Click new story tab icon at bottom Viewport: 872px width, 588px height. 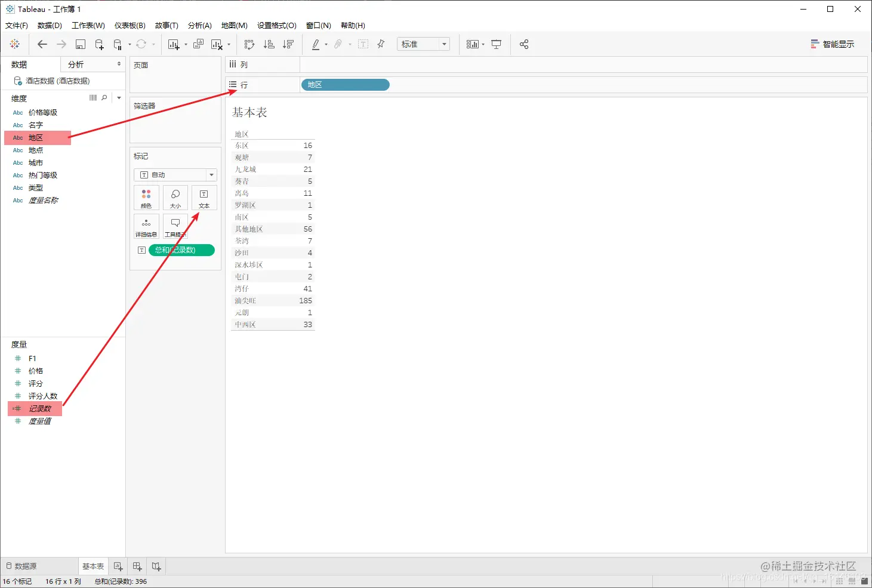(156, 567)
